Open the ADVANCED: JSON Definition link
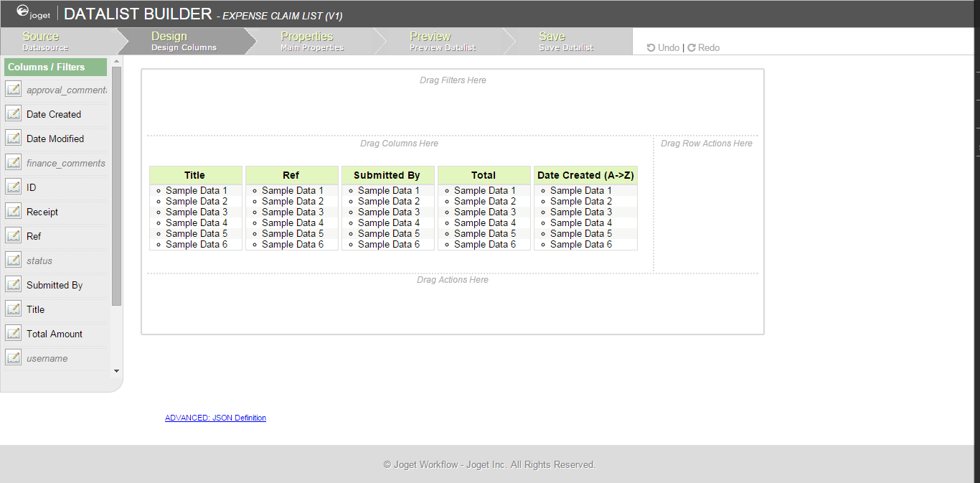 pyautogui.click(x=215, y=418)
